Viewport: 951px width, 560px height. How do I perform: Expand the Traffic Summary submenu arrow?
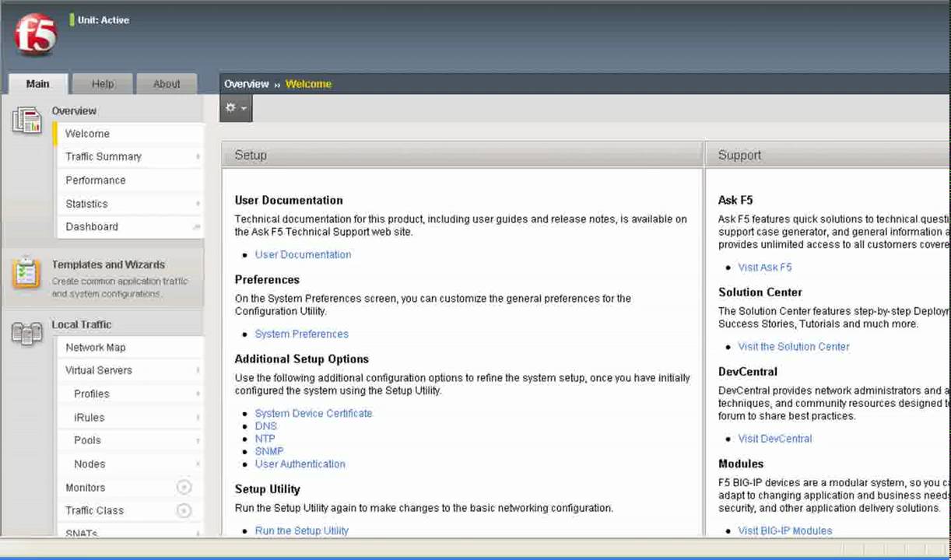pyautogui.click(x=198, y=157)
